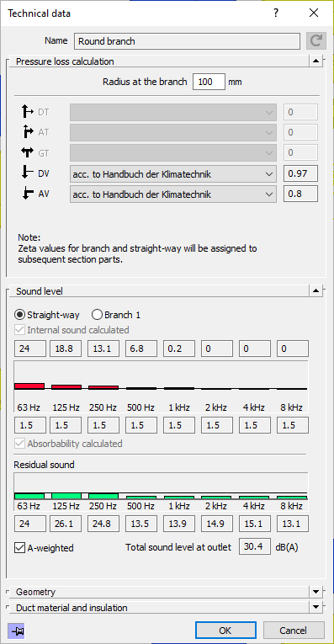Screen dimensions: 334x644
Task: Click the OK button
Action: [x=225, y=631]
